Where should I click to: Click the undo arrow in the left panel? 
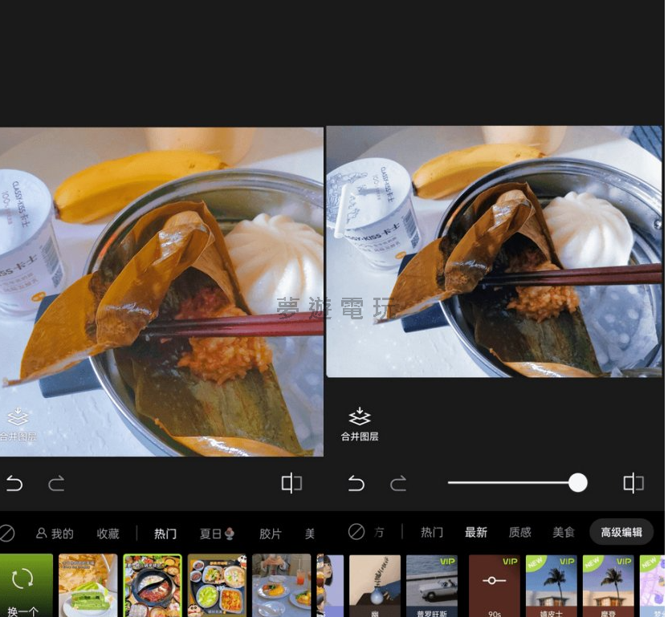(x=14, y=483)
